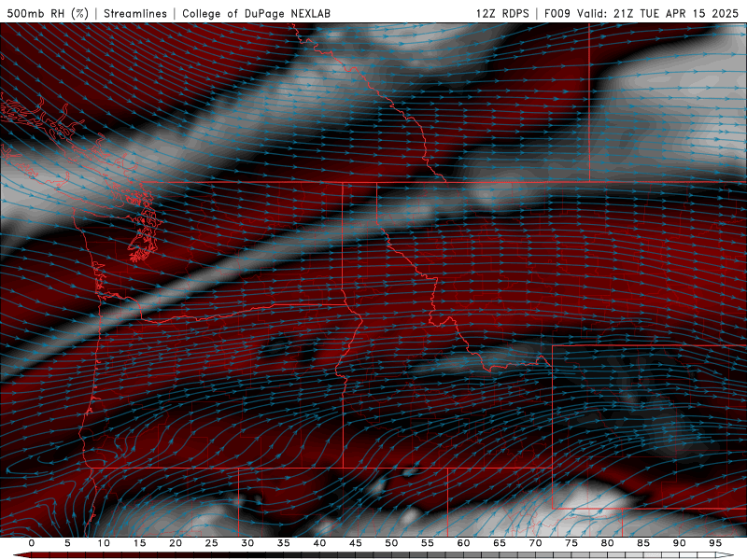Viewport: 747px width, 560px height.
Task: Click the colorbar value label 65
Action: click(x=500, y=543)
